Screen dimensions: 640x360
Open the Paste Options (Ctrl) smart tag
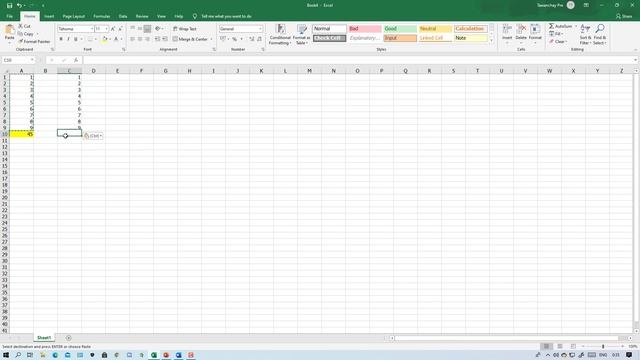tap(93, 136)
